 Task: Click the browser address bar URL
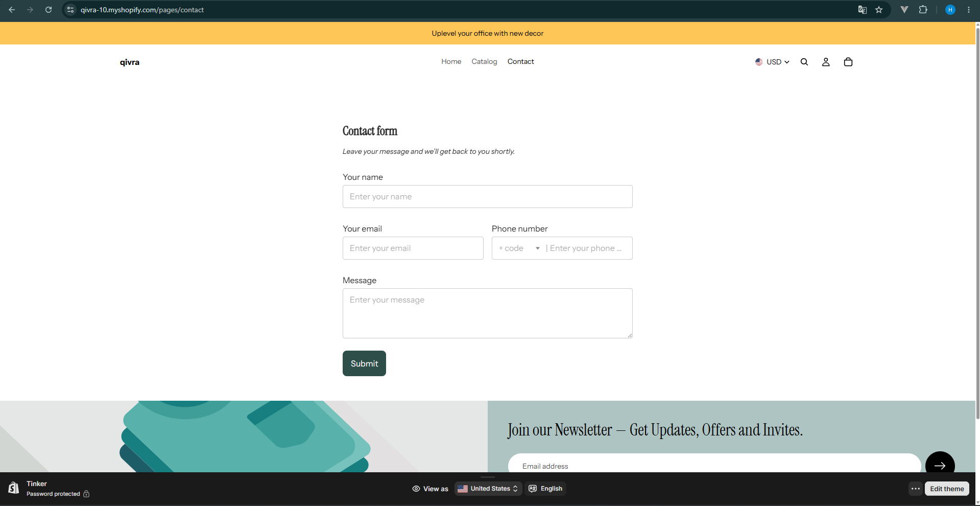coord(142,10)
